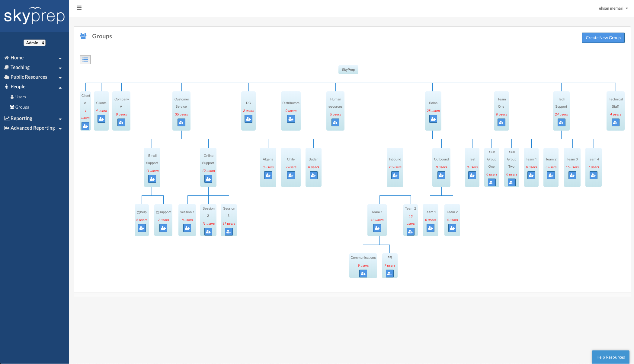This screenshot has width=634, height=364.
Task: Open Users in the sidebar
Action: point(21,97)
